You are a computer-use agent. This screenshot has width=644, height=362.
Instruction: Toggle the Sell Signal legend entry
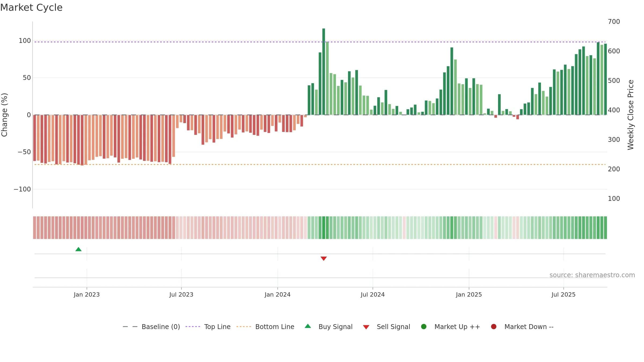coord(387,327)
